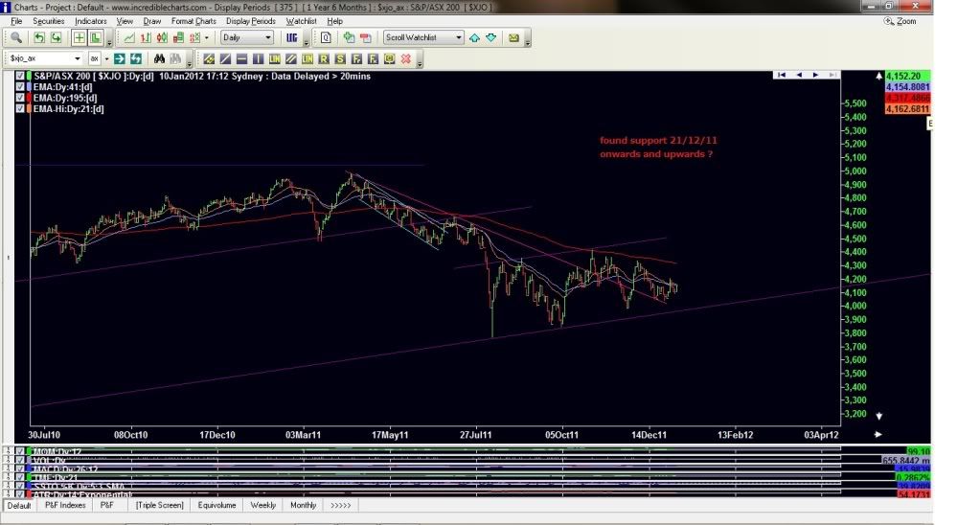Click the remove from watchlist red icon

coord(366,37)
